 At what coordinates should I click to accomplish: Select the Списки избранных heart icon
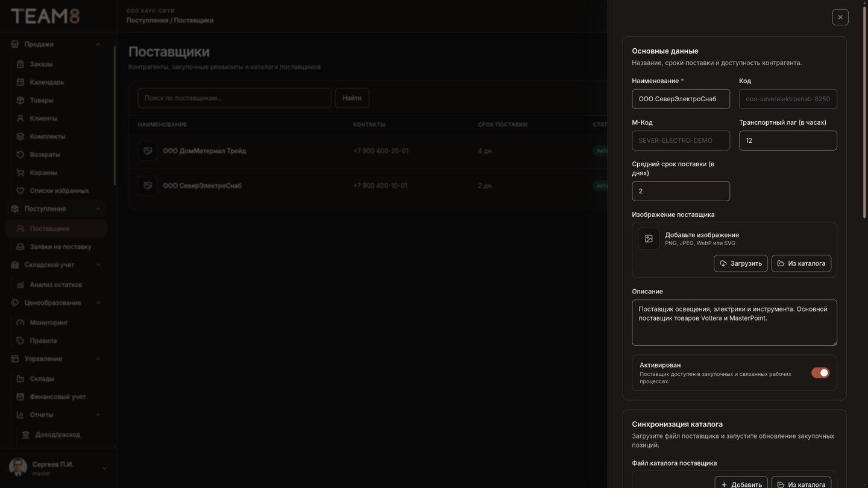[20, 190]
